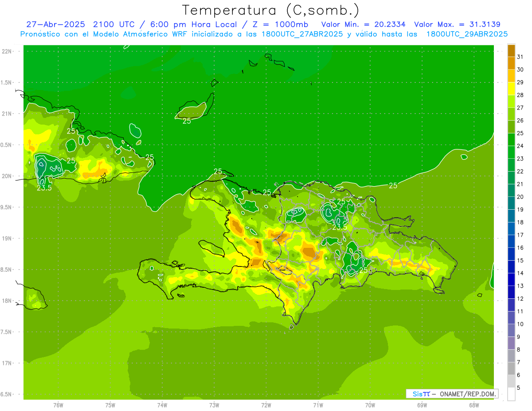The image size is (532, 411).
Task: Click the '70W' longitude axis label
Action: click(370, 405)
